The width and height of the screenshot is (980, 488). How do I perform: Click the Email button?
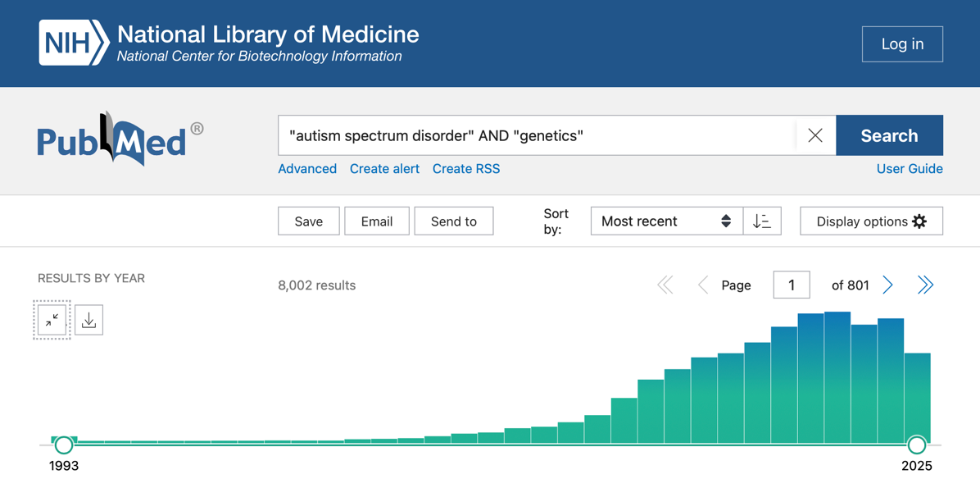pyautogui.click(x=376, y=221)
